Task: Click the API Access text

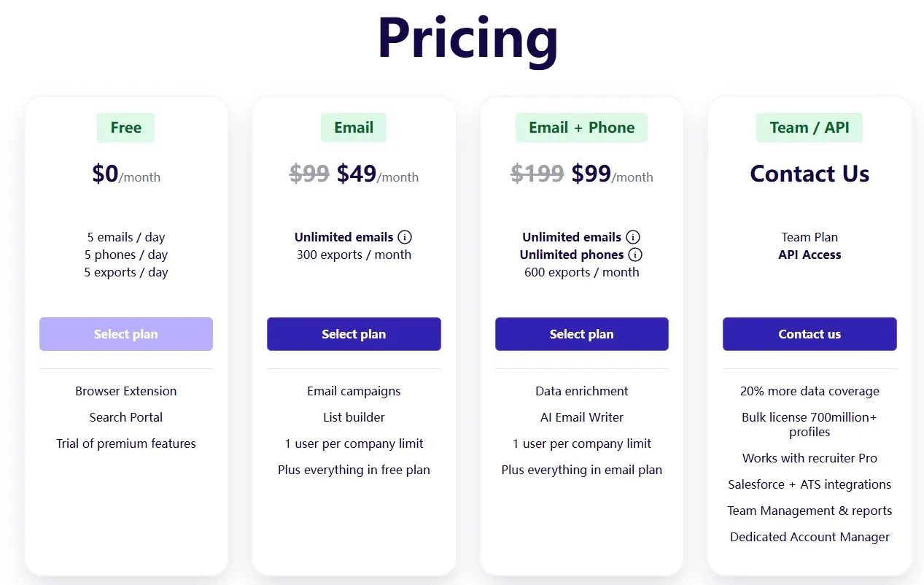Action: pos(810,255)
